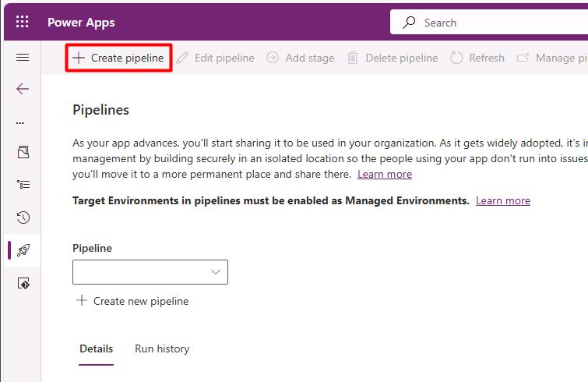Open the Overview list icon in sidebar
Viewport: 588px width, 382px height.
[x=23, y=184]
